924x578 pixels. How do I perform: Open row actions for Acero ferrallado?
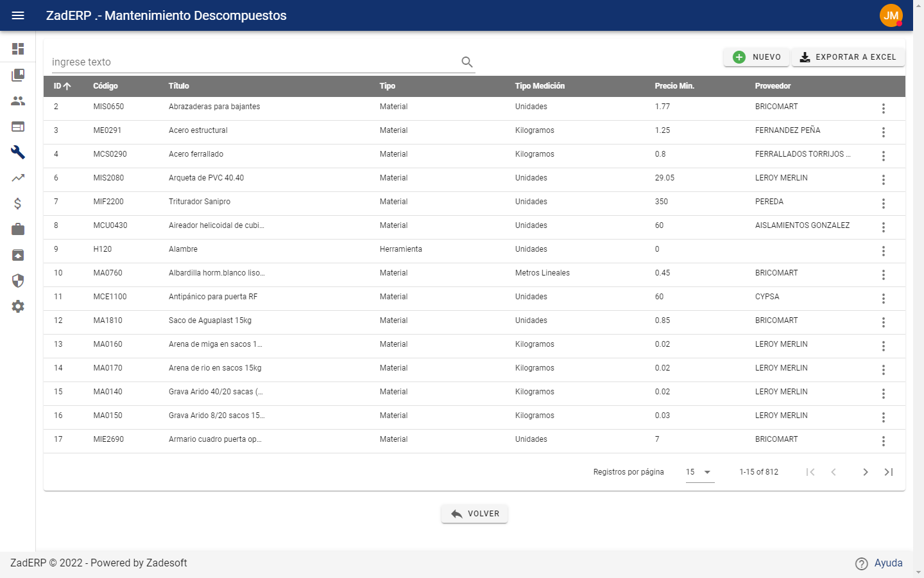click(x=884, y=156)
